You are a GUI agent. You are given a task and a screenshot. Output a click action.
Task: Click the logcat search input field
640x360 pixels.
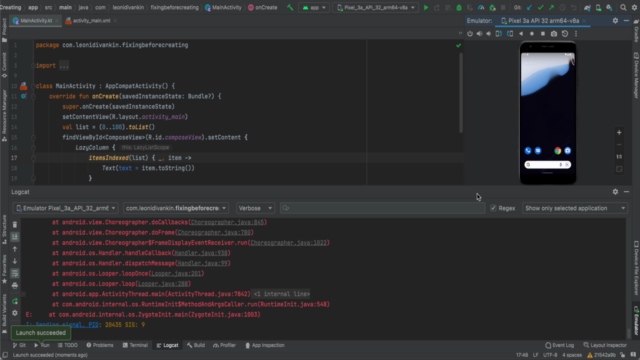point(382,208)
